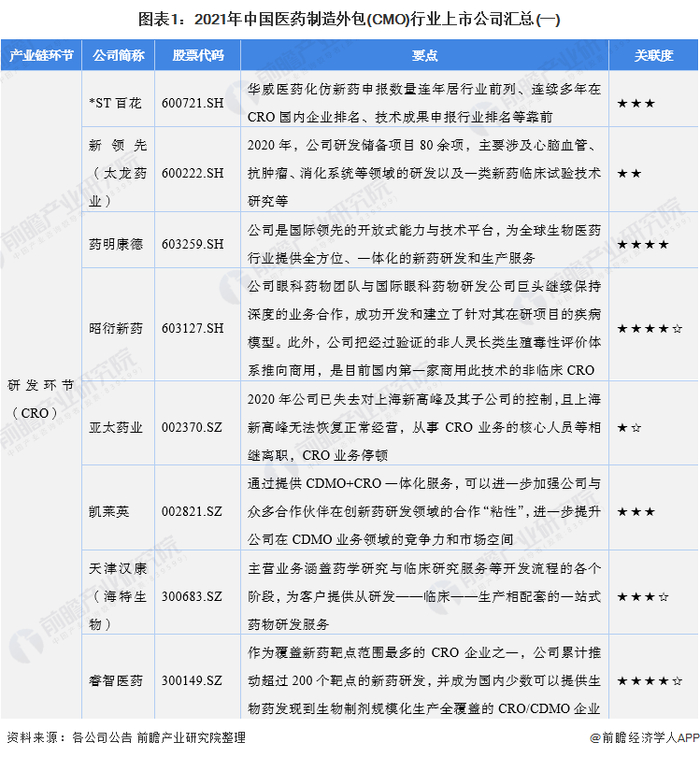Click the star rating for *ST 百花
700x757 pixels.
636,103
